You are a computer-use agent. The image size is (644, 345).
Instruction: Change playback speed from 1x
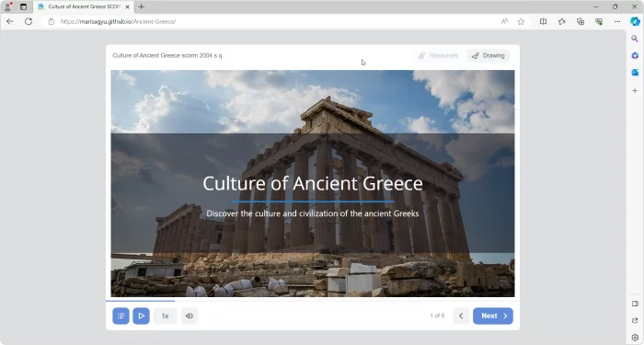(165, 316)
